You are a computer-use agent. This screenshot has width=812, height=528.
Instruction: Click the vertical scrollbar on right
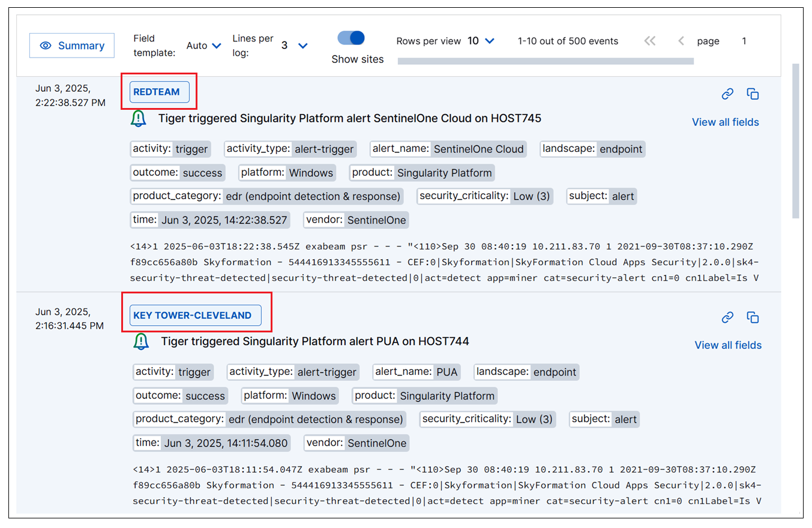[x=796, y=141]
